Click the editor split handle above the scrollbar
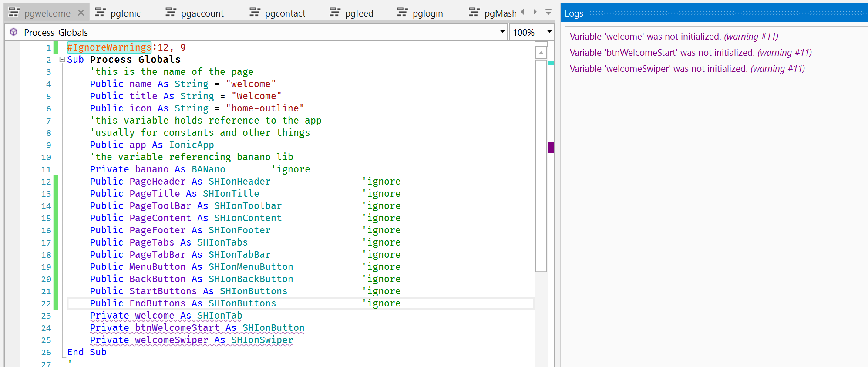This screenshot has width=868, height=367. pyautogui.click(x=541, y=44)
